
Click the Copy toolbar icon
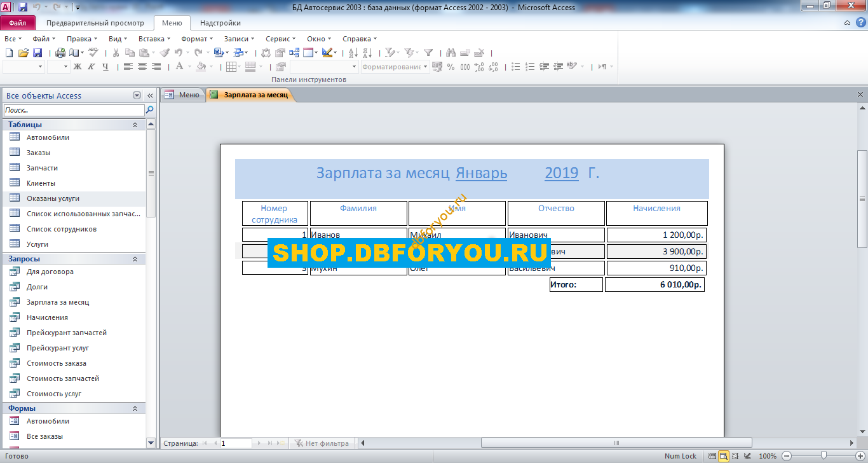click(x=130, y=53)
